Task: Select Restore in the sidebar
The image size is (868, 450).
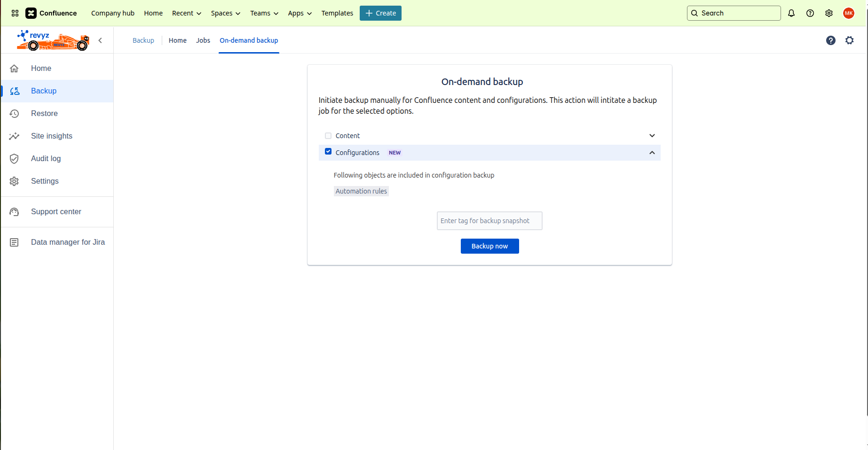Action: (x=44, y=114)
